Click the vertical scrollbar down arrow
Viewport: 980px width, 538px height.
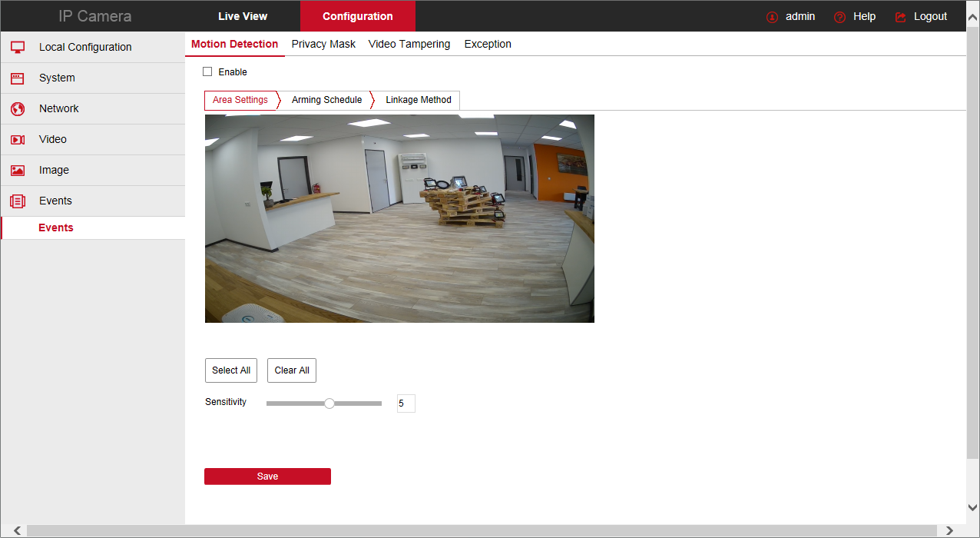[973, 507]
